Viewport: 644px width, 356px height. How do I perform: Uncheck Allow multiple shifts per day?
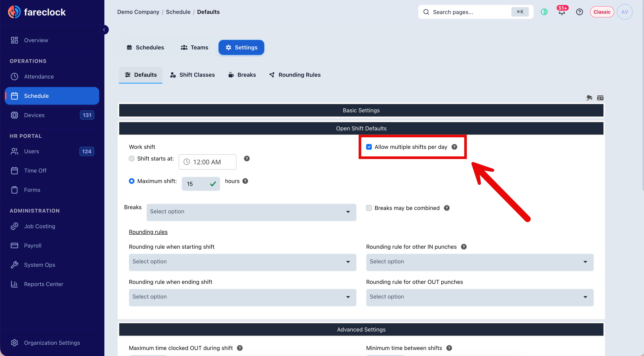pos(369,147)
